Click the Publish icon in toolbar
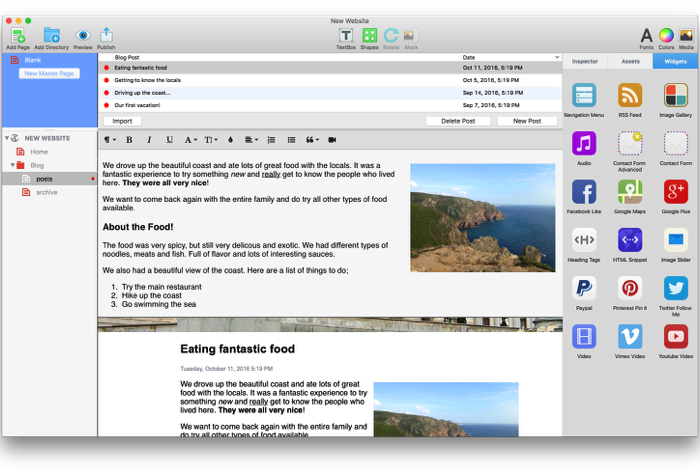Image resolution: width=700 pixels, height=475 pixels. point(106,36)
